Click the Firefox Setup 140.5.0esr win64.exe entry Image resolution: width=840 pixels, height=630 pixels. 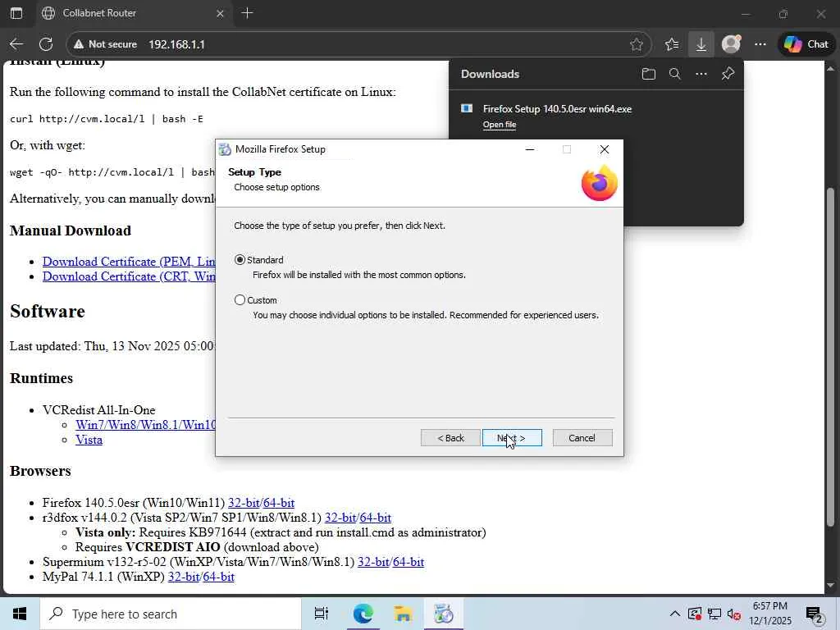(557, 109)
